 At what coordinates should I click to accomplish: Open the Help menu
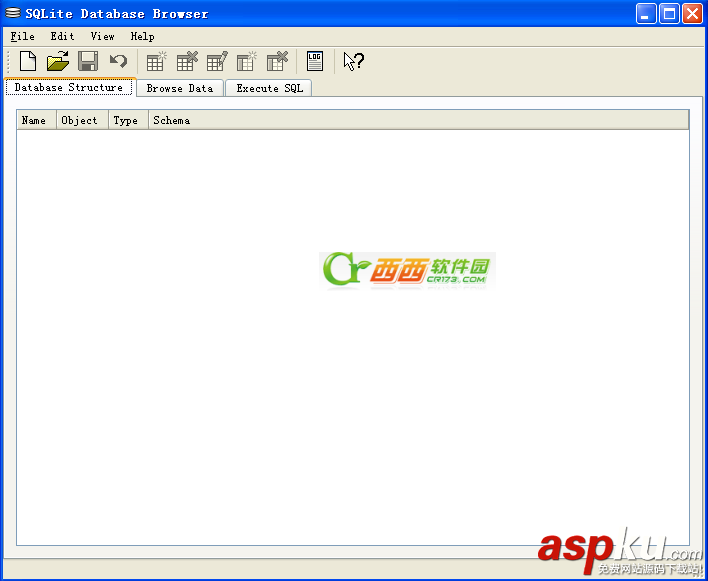tap(143, 37)
